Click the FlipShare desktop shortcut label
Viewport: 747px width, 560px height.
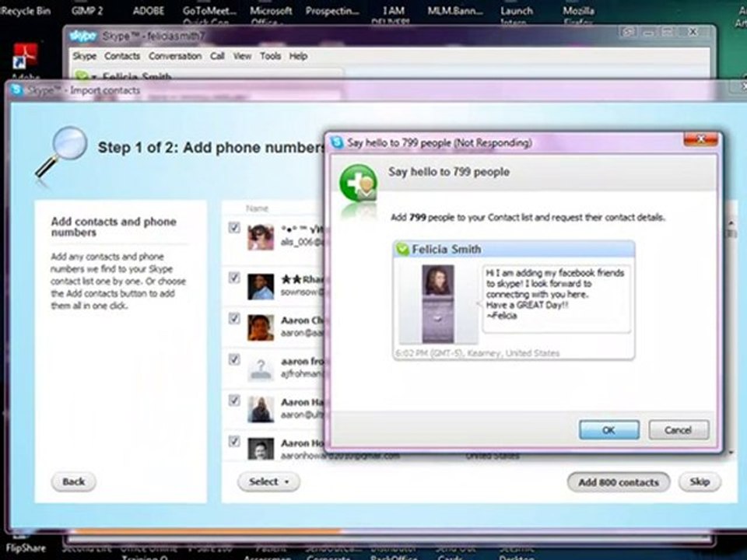pyautogui.click(x=25, y=548)
